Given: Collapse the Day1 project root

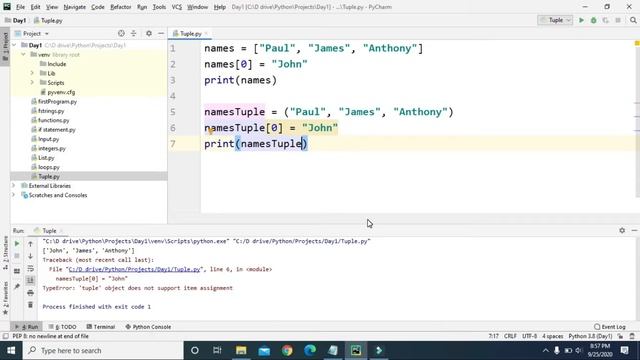Looking at the screenshot, I should 14,45.
